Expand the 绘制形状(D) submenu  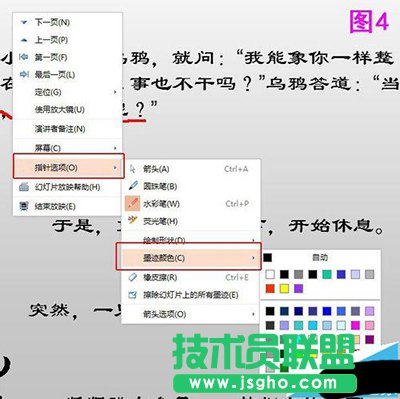pos(190,240)
